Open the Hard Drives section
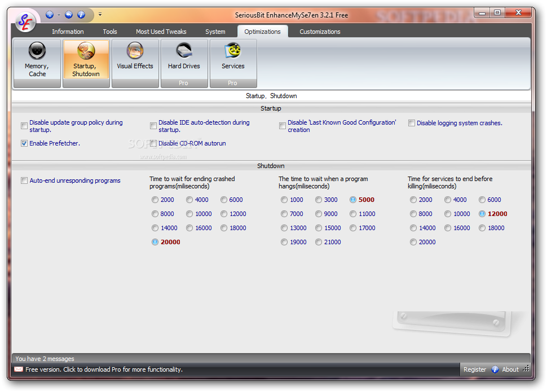 [x=184, y=63]
